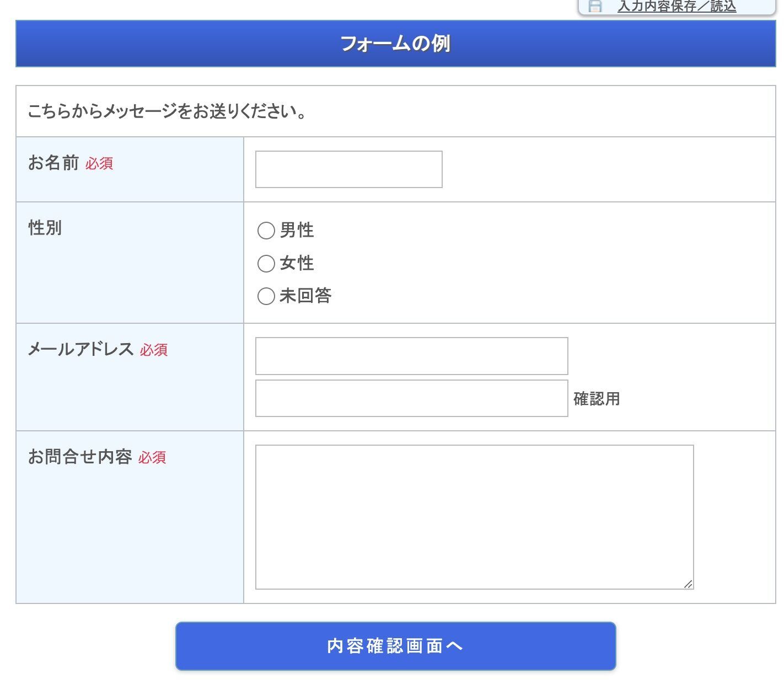Click the 確認用 text beside email field
Image resolution: width=784 pixels, height=684 pixels.
tap(597, 399)
